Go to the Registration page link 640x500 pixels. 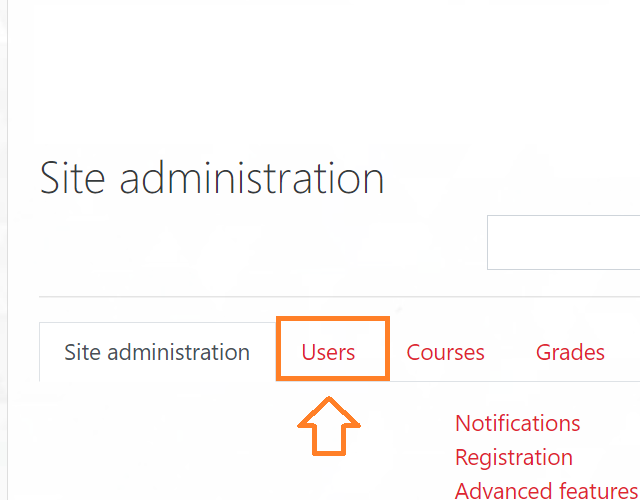tap(513, 457)
